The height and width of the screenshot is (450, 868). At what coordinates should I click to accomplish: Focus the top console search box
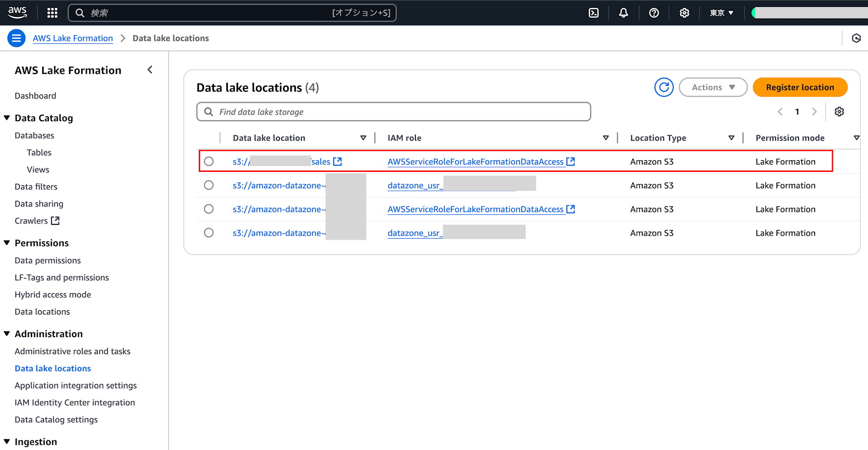tap(232, 13)
